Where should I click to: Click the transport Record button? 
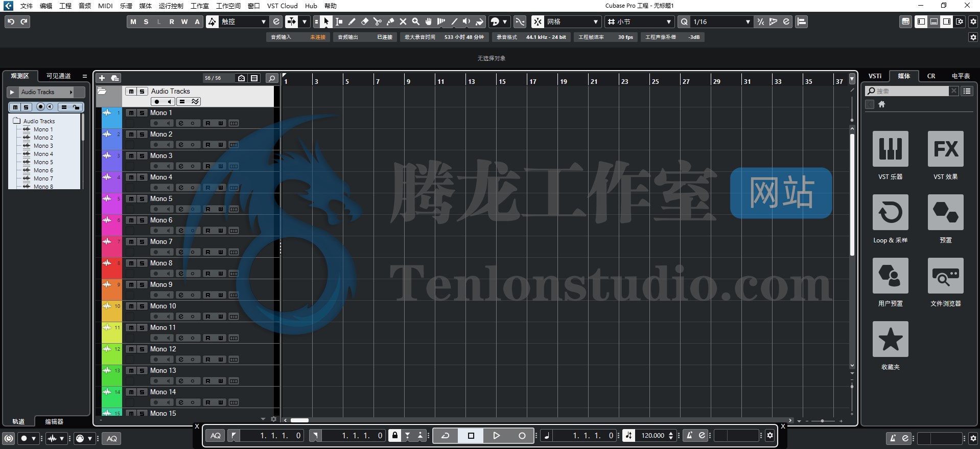click(x=522, y=436)
